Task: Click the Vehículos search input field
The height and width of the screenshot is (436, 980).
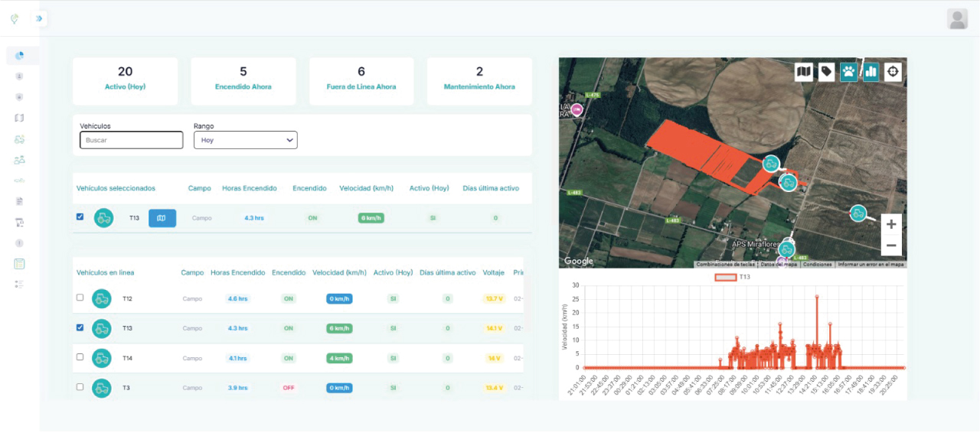Action: tap(131, 140)
